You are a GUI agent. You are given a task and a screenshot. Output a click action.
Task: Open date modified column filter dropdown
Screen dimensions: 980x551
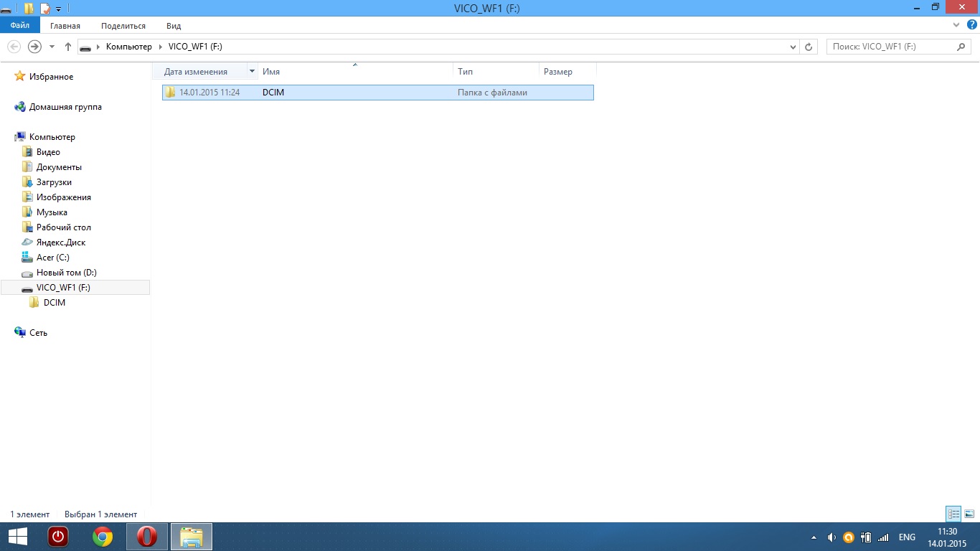pos(252,72)
